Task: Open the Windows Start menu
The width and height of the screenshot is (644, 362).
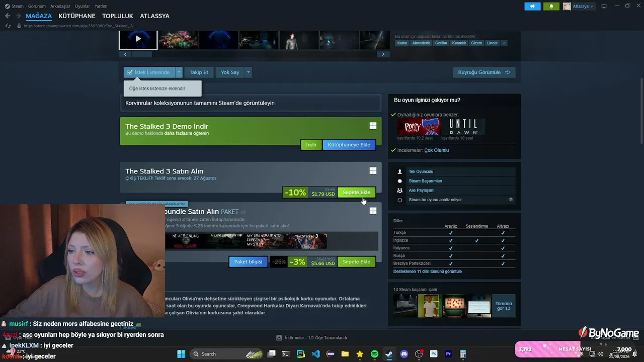Action: pos(181,354)
